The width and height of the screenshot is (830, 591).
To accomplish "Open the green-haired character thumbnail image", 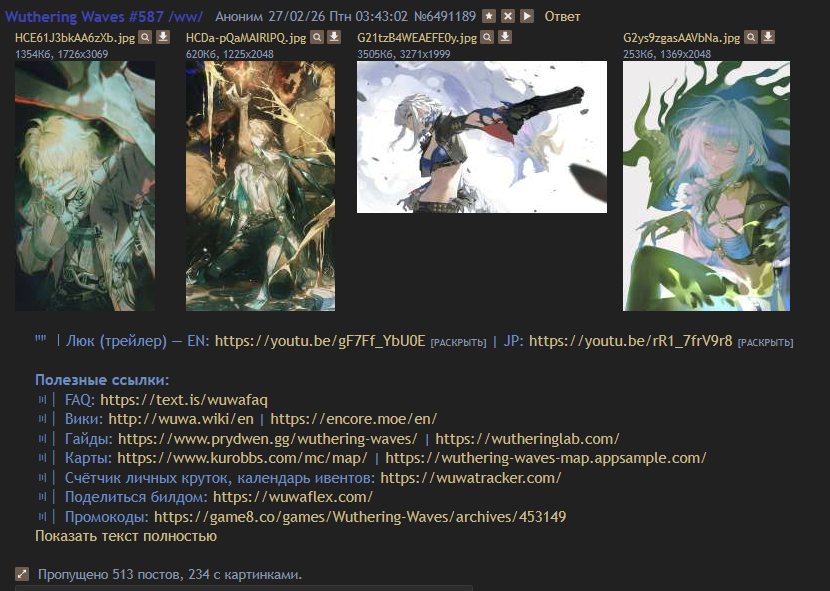I will click(x=706, y=186).
